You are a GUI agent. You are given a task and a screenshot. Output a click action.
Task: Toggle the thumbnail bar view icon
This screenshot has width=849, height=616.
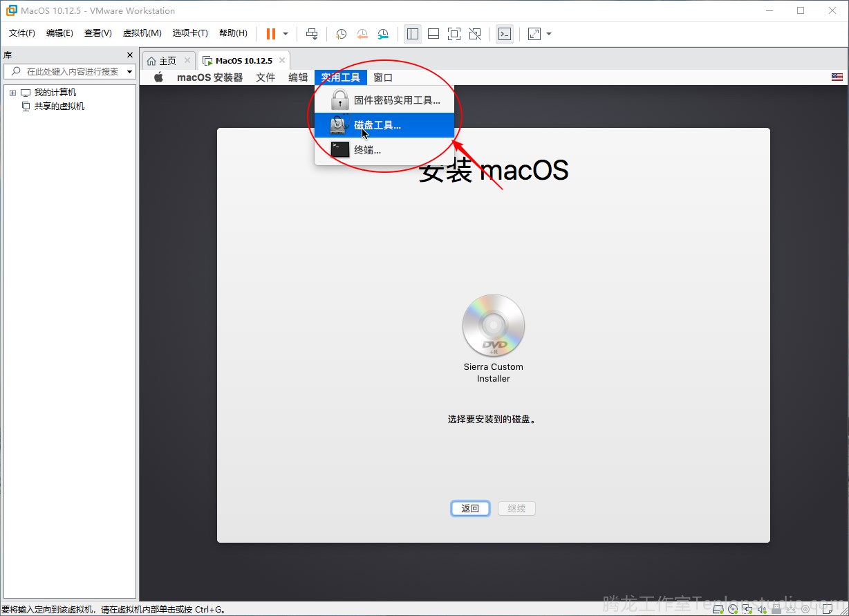click(433, 34)
